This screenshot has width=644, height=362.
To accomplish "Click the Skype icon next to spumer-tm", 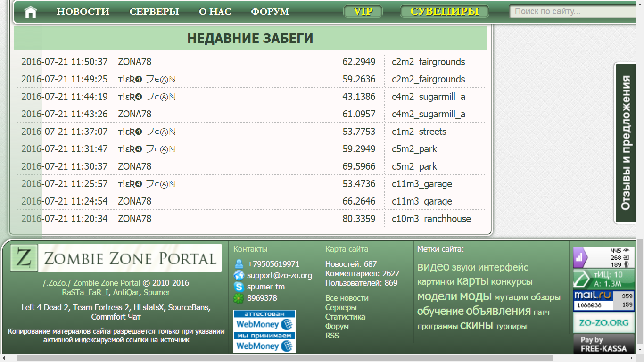I will pos(239,287).
